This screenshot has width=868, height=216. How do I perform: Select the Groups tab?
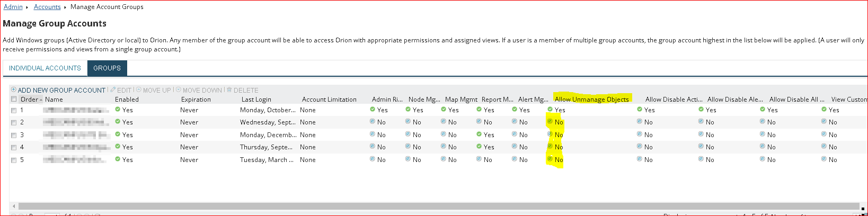(107, 68)
